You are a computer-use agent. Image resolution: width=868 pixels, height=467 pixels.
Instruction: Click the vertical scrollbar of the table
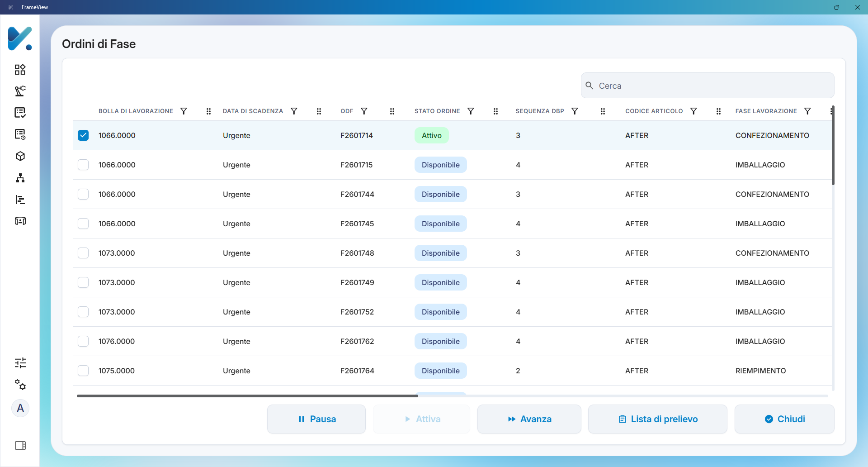(x=833, y=145)
